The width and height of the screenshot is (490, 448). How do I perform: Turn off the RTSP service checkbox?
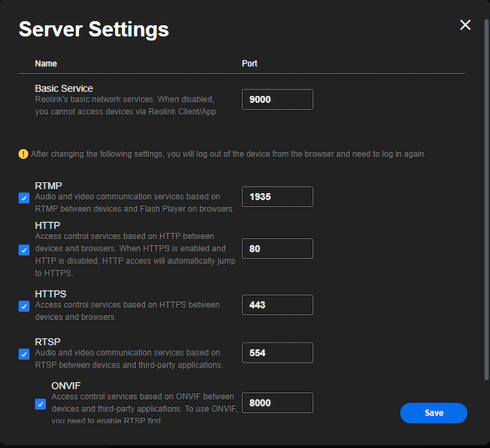[x=24, y=354]
